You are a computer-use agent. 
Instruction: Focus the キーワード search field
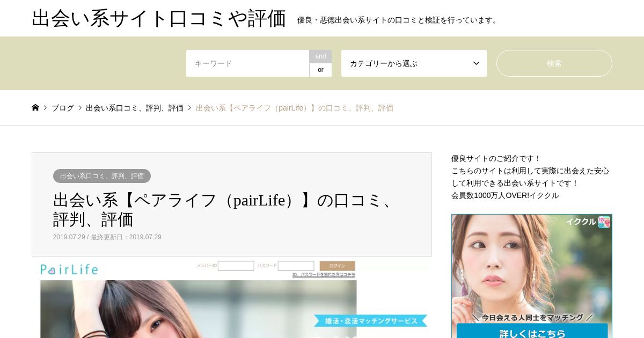(247, 63)
